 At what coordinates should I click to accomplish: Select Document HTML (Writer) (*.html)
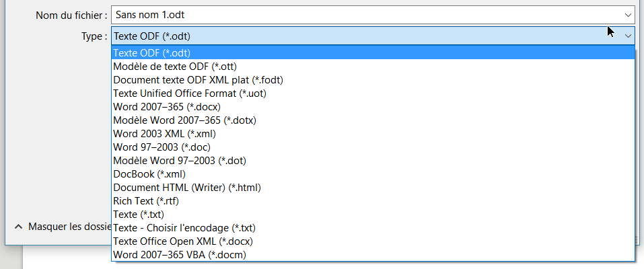tap(373, 188)
